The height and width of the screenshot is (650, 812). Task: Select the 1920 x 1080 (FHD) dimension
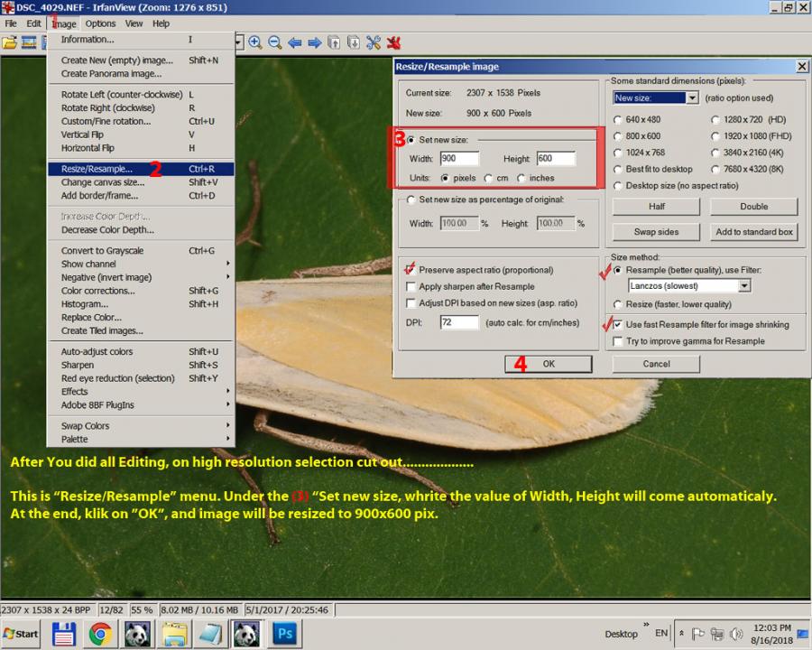[715, 136]
